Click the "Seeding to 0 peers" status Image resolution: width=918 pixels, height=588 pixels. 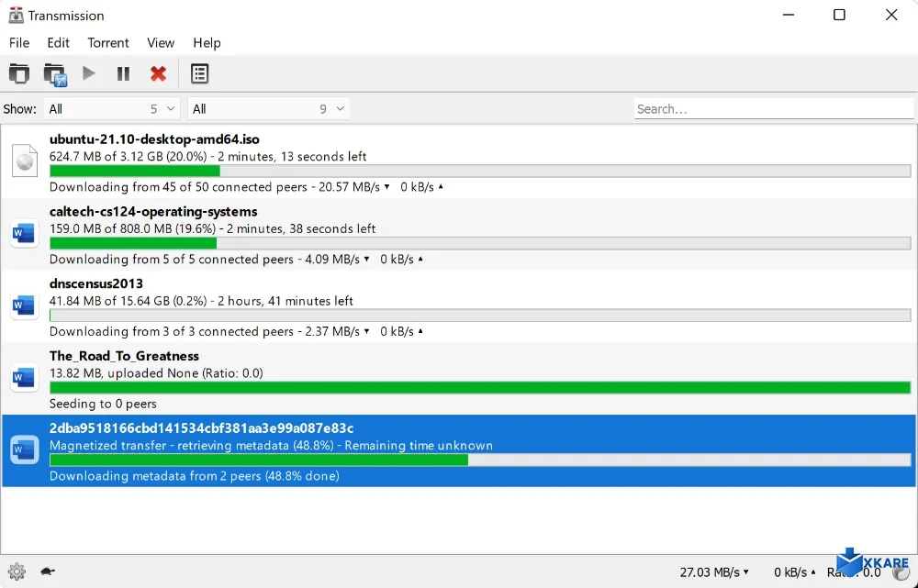click(x=103, y=404)
